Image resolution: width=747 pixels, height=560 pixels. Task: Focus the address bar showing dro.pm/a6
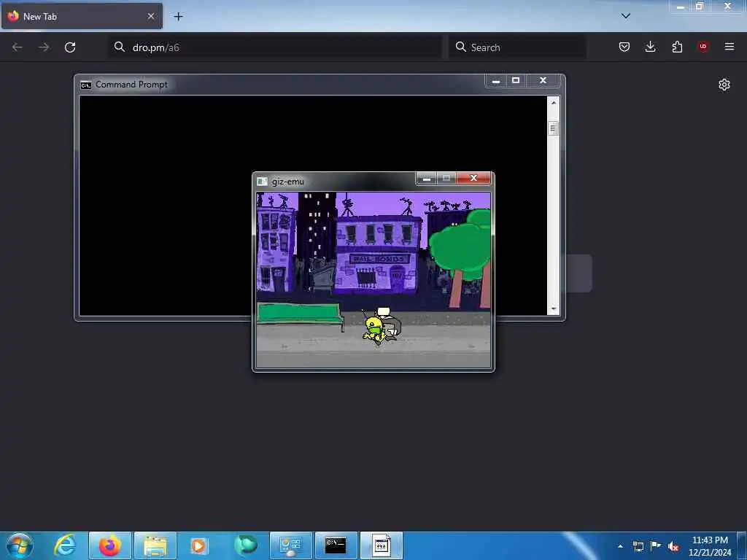coord(275,47)
